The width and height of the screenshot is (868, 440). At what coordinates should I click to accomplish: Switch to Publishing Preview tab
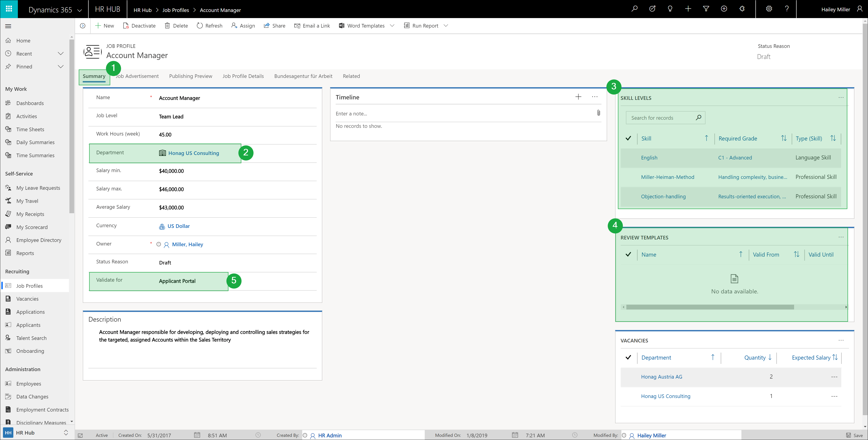pos(191,76)
